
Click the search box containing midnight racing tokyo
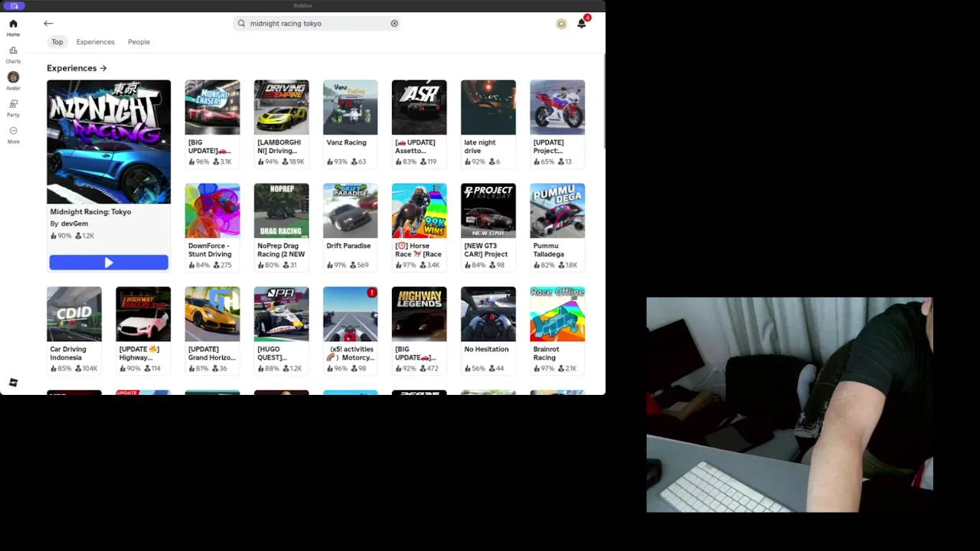[317, 24]
